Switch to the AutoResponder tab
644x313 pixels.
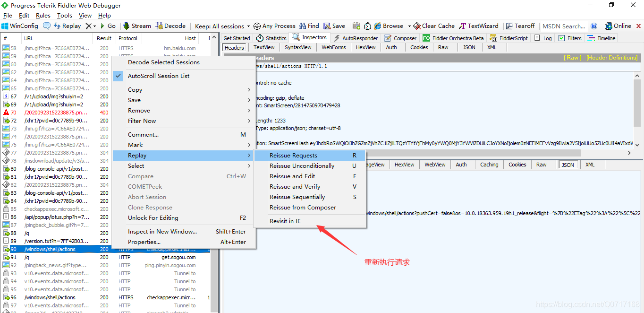[x=356, y=38]
